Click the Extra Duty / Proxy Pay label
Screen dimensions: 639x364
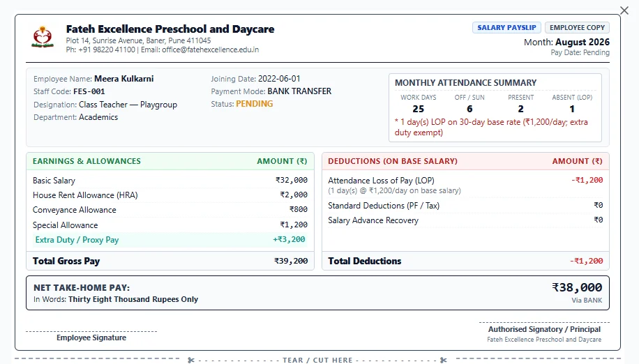(x=77, y=240)
